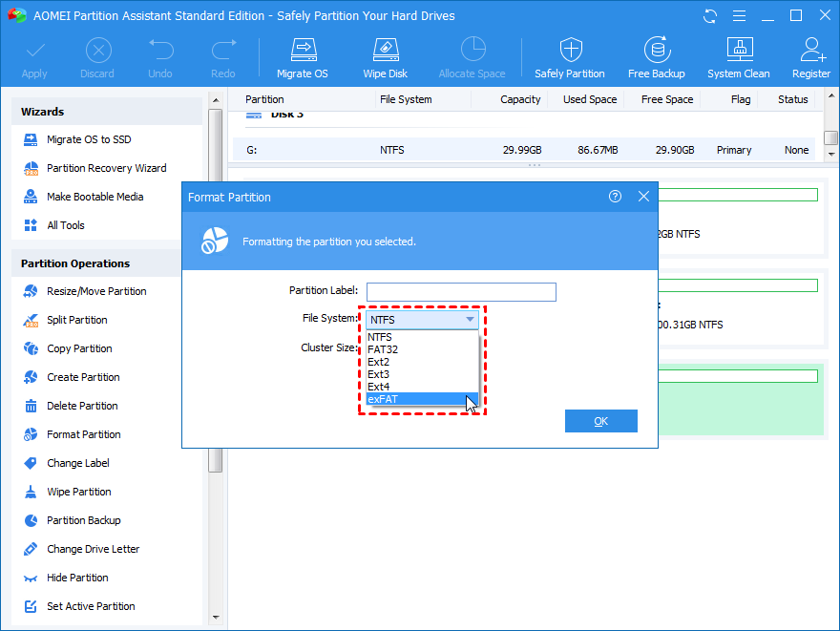Select Ext3 in the file system list

tap(422, 374)
